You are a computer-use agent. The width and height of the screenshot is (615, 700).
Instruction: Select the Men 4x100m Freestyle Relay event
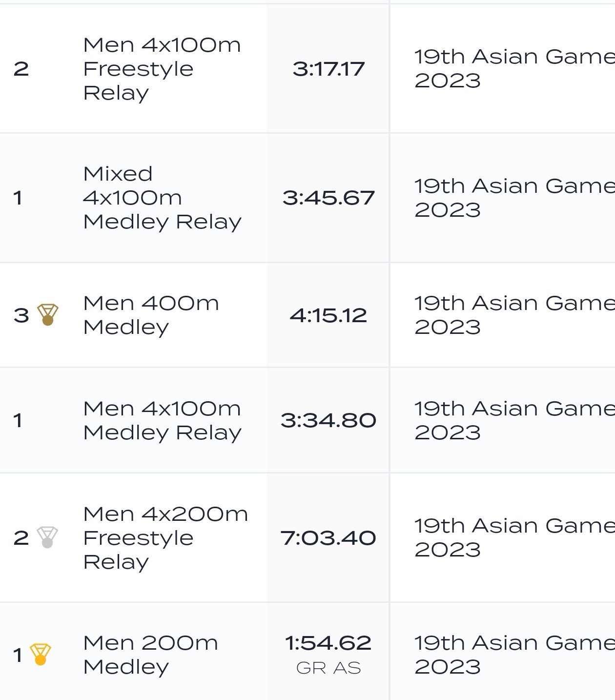[162, 69]
